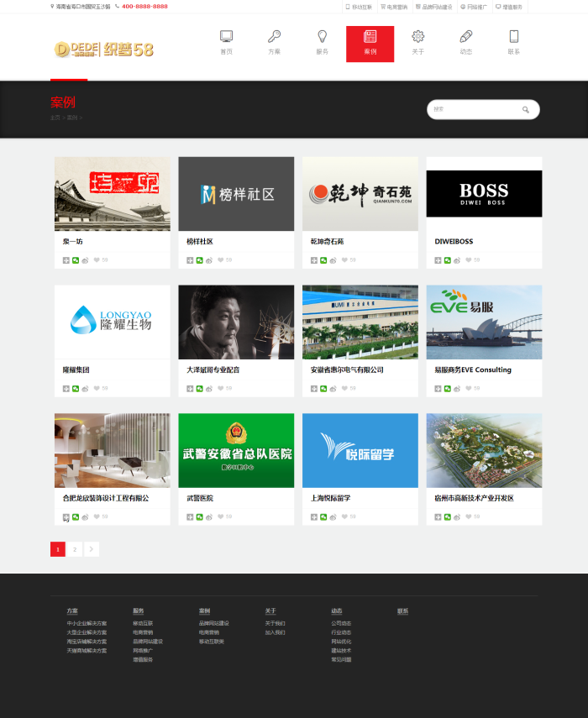Click the 大泽斌哥专业配音 title link

click(213, 369)
